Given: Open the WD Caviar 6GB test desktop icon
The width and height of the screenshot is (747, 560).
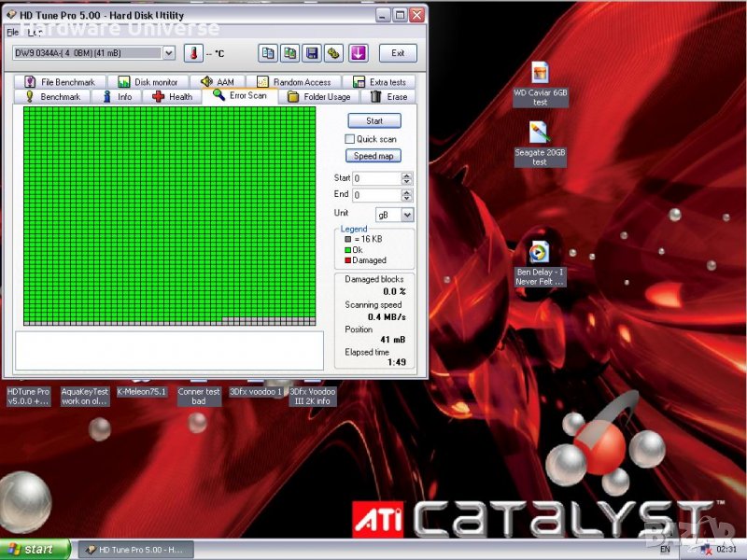Looking at the screenshot, I should tap(539, 73).
